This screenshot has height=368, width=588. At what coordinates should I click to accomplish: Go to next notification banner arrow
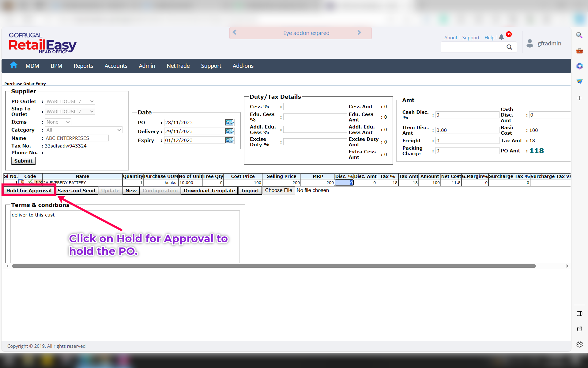click(359, 33)
